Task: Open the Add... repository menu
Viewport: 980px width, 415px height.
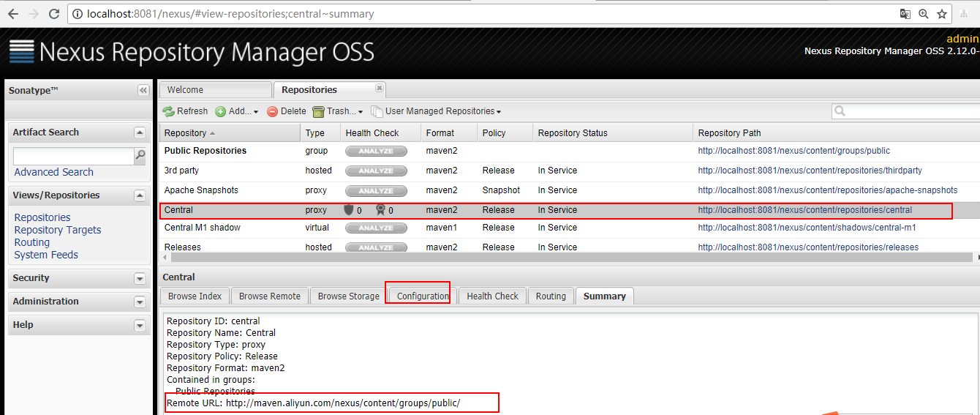Action: pos(237,111)
